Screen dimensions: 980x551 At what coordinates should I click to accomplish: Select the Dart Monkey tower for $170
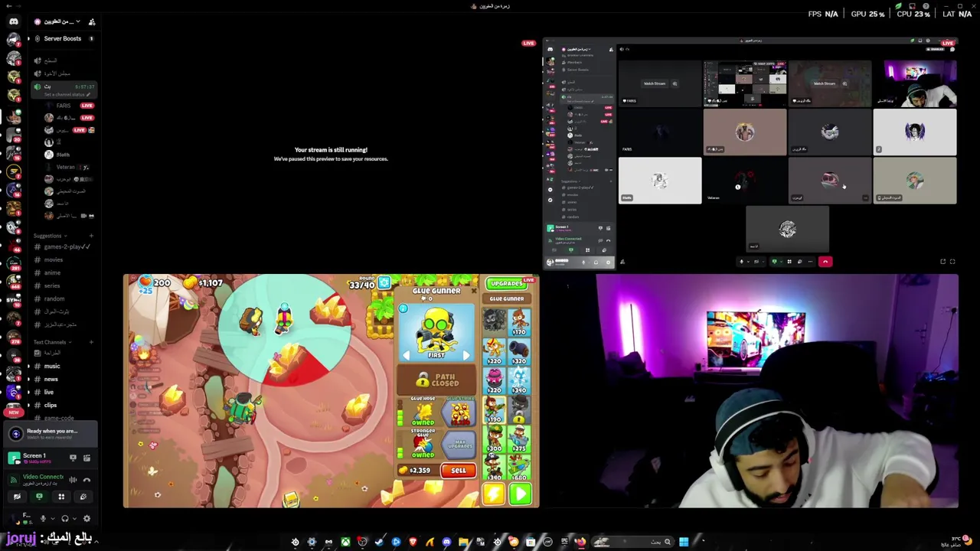[520, 322]
